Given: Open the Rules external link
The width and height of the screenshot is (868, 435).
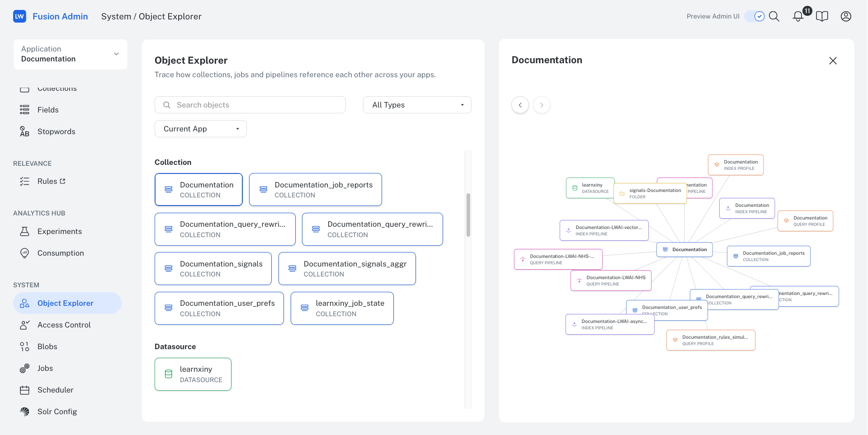Looking at the screenshot, I should 51,181.
